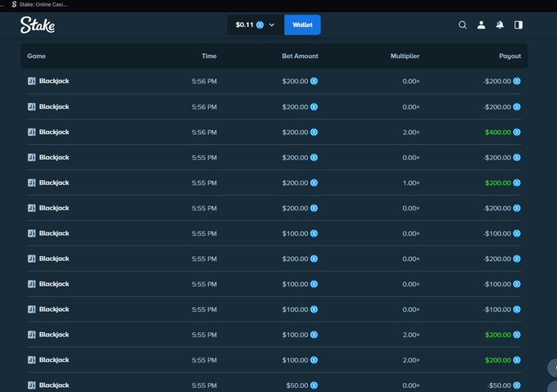This screenshot has width=557, height=392.
Task: Click the 0.00× multiplier in the $50.00 row
Action: click(x=411, y=385)
